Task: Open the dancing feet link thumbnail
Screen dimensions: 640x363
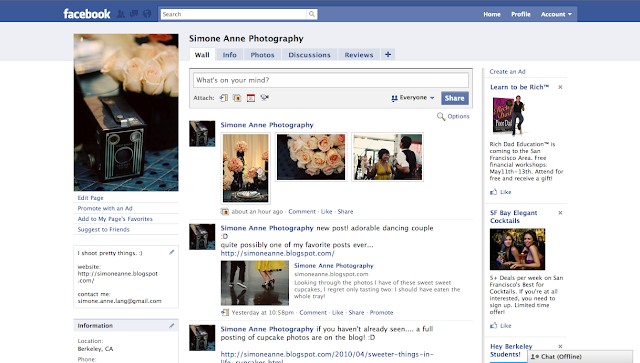Action: (x=255, y=283)
